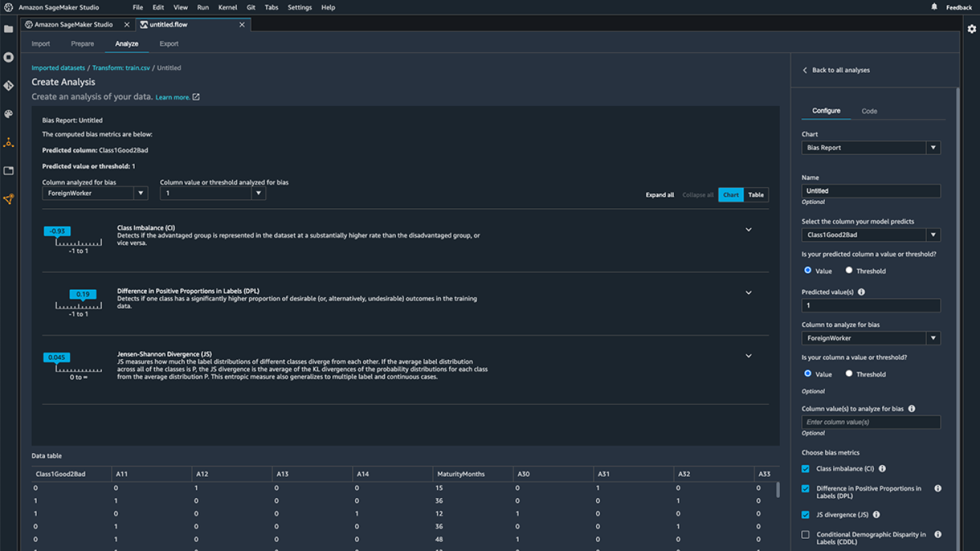Image resolution: width=980 pixels, height=551 pixels.
Task: Open the Git sidebar icon
Action: (8, 86)
